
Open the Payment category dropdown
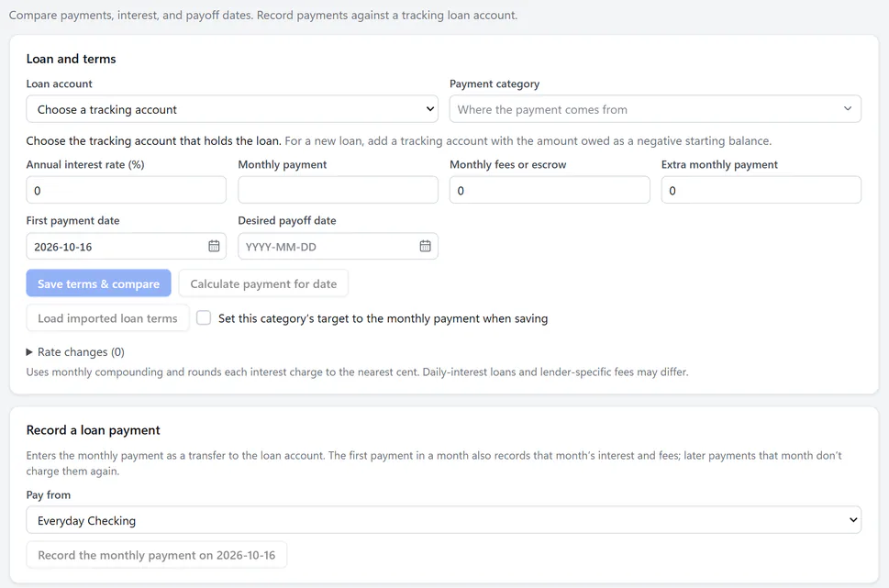click(655, 109)
